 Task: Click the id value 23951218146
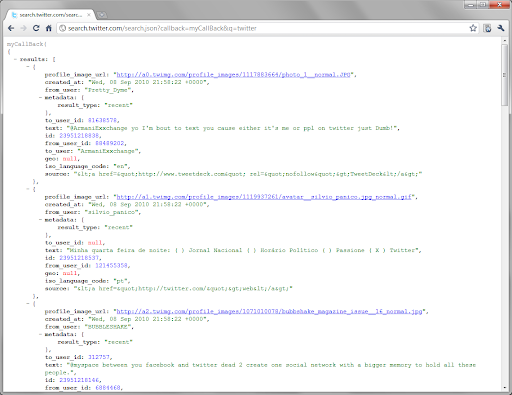[80, 380]
